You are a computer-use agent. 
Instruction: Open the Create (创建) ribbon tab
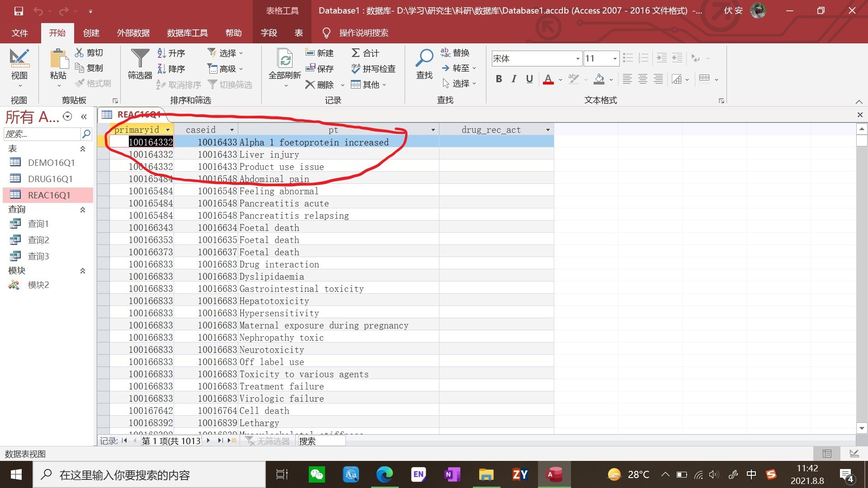click(x=91, y=33)
